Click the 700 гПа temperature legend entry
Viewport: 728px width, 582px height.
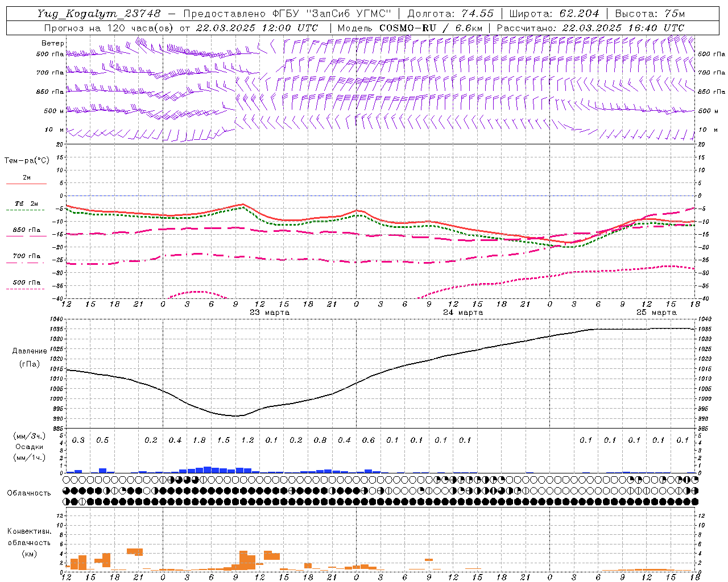[x=27, y=256]
